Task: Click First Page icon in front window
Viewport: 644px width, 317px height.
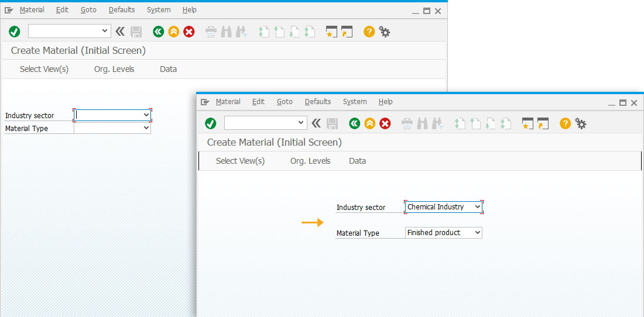Action: pos(460,124)
